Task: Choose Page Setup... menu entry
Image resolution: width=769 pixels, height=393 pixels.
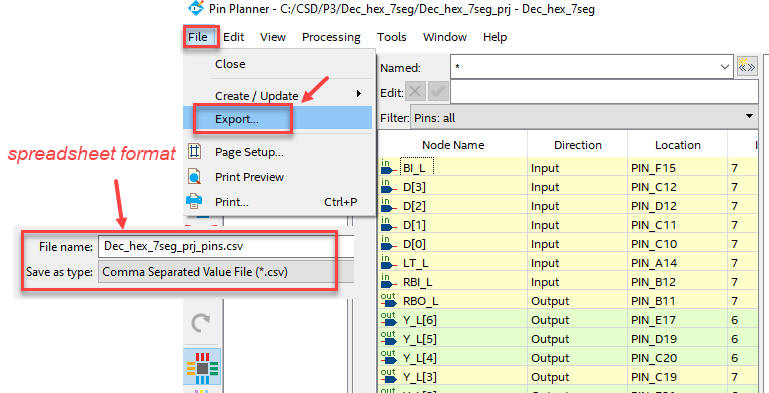Action: 278,152
